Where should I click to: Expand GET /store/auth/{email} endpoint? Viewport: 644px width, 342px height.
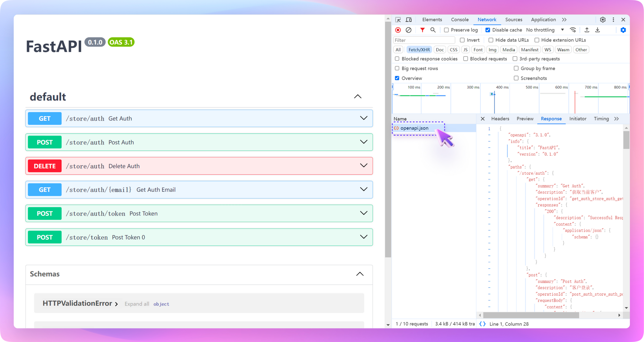click(199, 190)
